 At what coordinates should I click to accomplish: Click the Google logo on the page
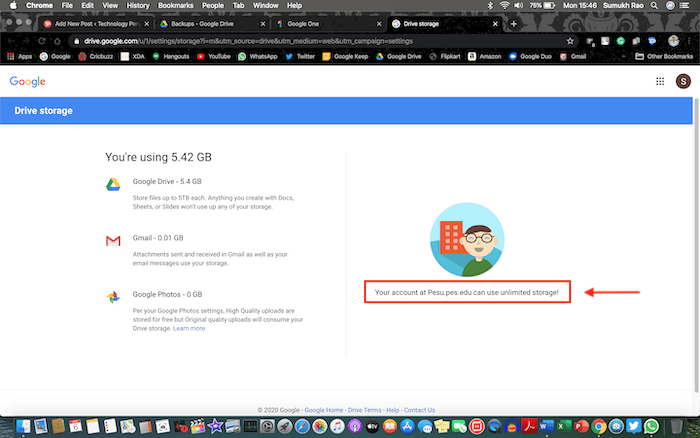28,82
